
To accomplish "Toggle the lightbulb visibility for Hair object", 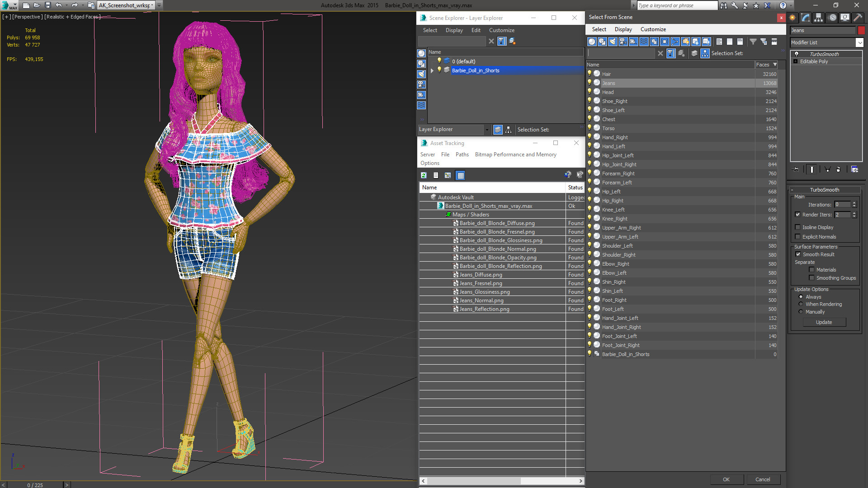I will tap(590, 74).
